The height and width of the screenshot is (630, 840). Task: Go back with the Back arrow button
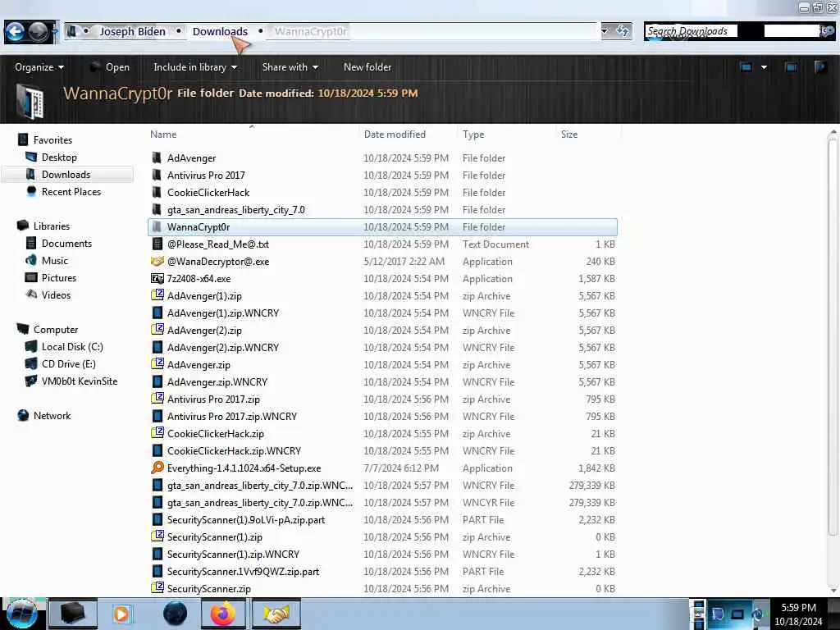15,32
